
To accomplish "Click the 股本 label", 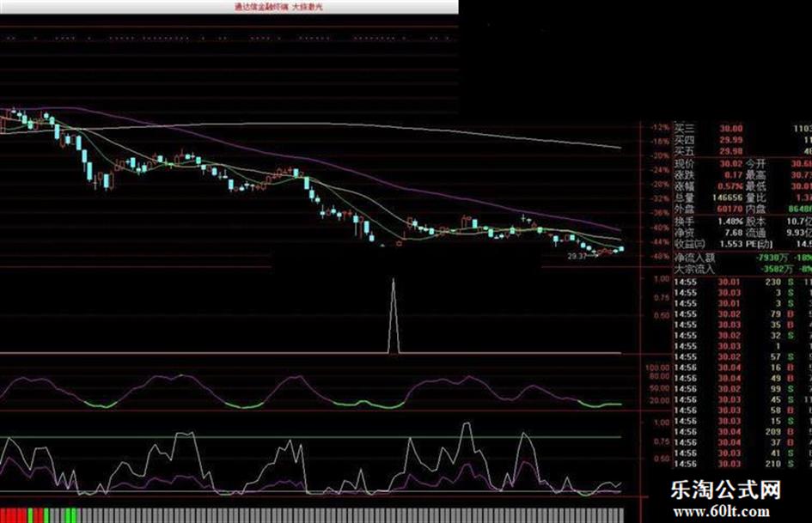I will pos(755,222).
